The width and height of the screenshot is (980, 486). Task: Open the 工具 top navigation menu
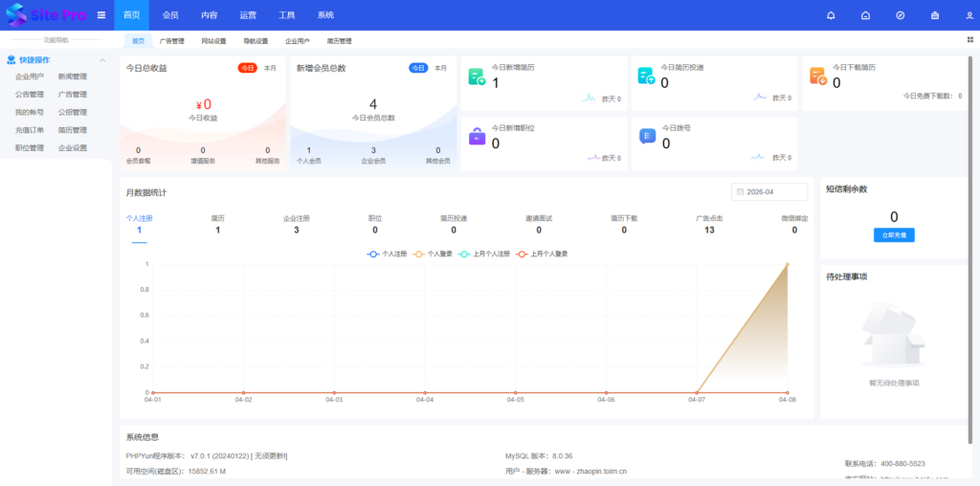(x=287, y=15)
